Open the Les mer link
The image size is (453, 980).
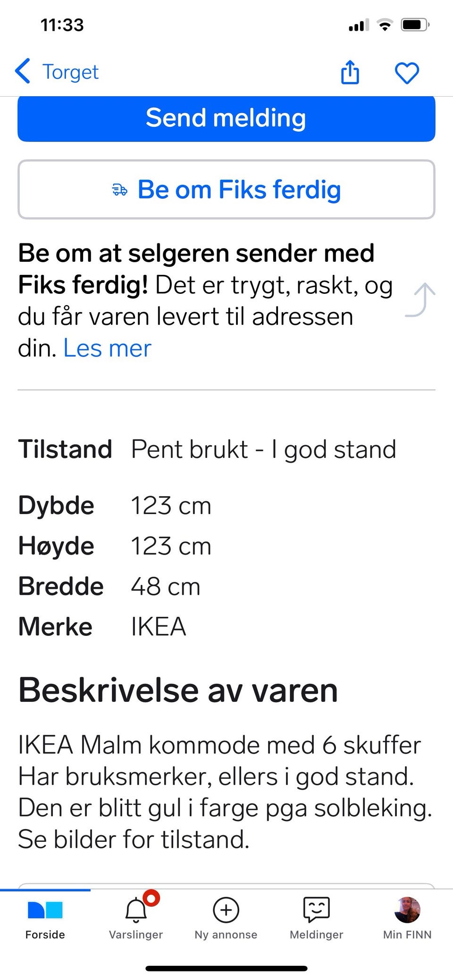click(x=107, y=349)
